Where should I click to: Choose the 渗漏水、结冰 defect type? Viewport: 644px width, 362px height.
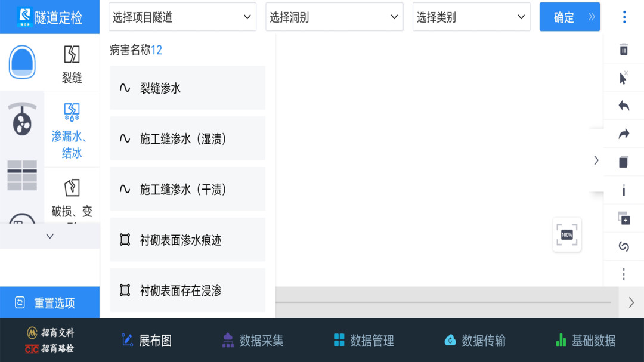(x=72, y=131)
